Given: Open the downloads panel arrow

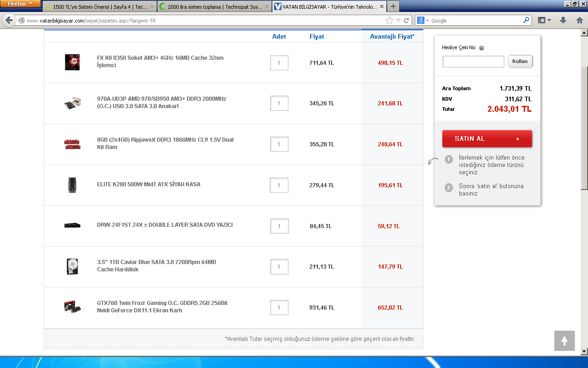Looking at the screenshot, I should pyautogui.click(x=563, y=20).
